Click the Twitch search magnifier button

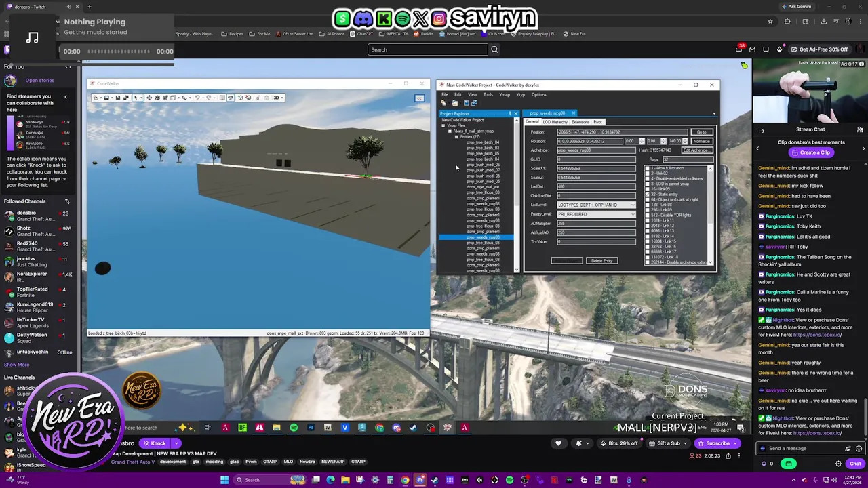pos(494,49)
